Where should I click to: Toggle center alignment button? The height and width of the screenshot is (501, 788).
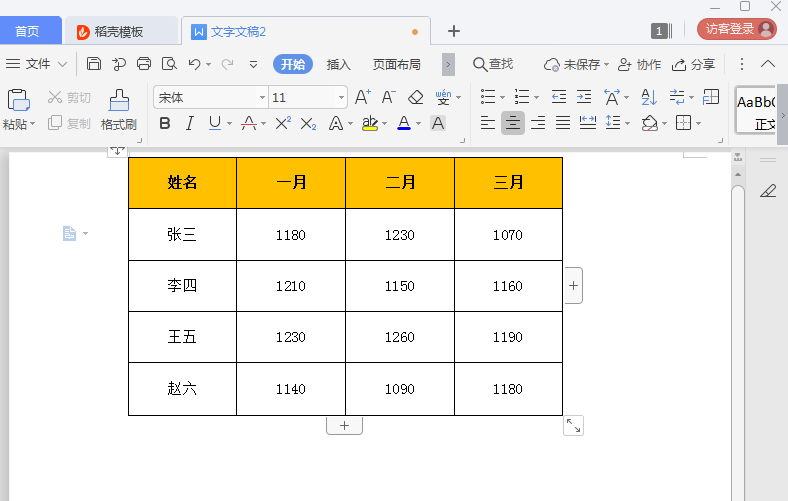(x=512, y=123)
